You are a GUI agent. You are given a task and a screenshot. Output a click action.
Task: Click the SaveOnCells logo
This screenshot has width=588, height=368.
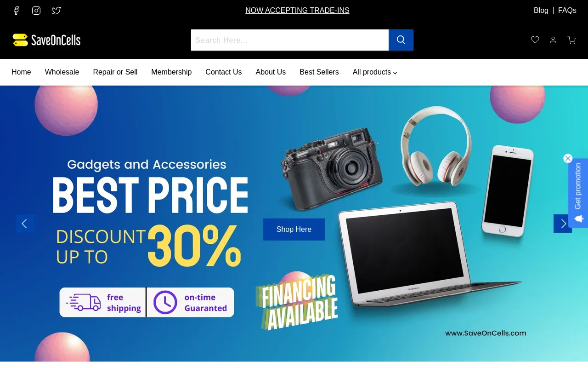click(46, 40)
